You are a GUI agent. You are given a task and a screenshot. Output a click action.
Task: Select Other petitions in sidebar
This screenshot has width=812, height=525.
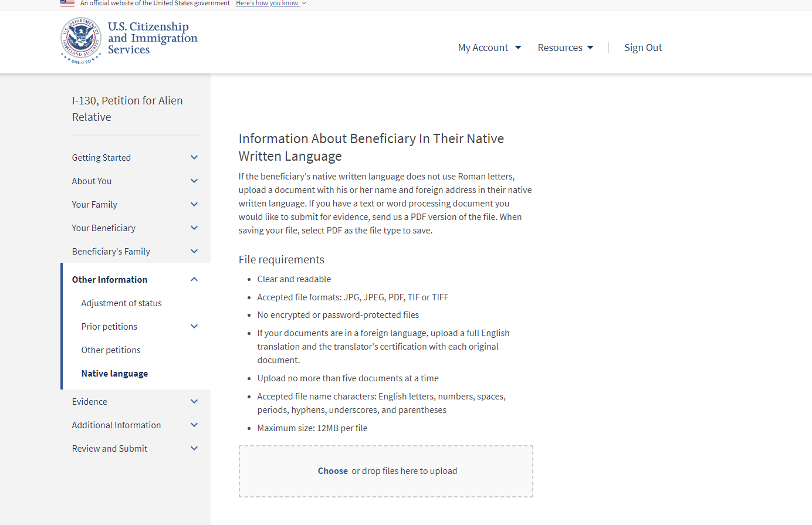point(111,350)
